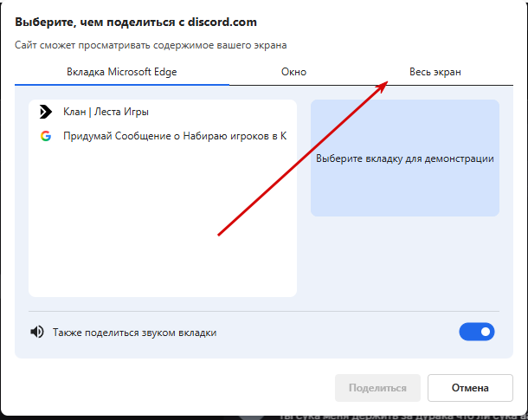The width and height of the screenshot is (528, 420).
Task: Click the Леста Игры arrow favicon
Action: point(46,112)
